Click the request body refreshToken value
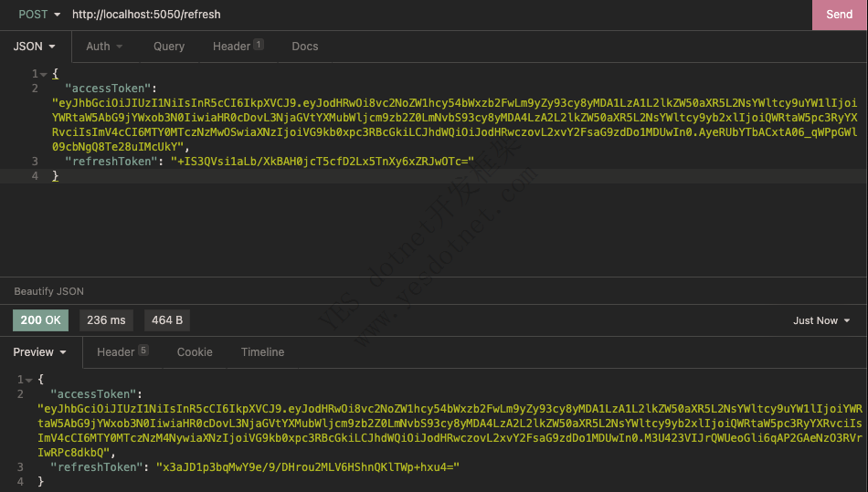Screen dimensions: 868x492 323,162
